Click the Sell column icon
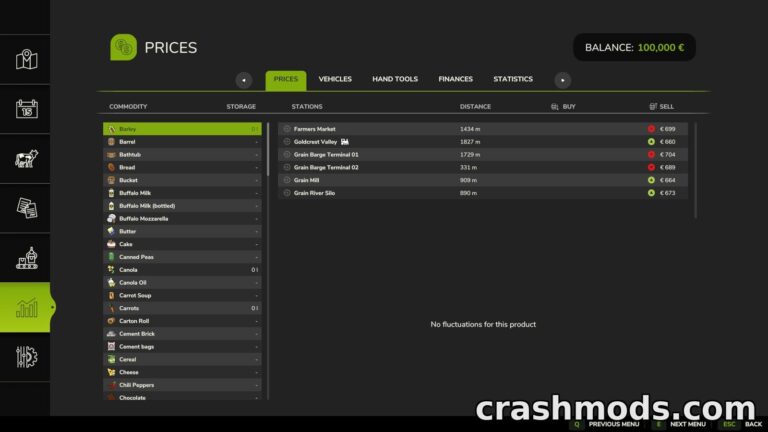768x432 pixels. coord(653,106)
